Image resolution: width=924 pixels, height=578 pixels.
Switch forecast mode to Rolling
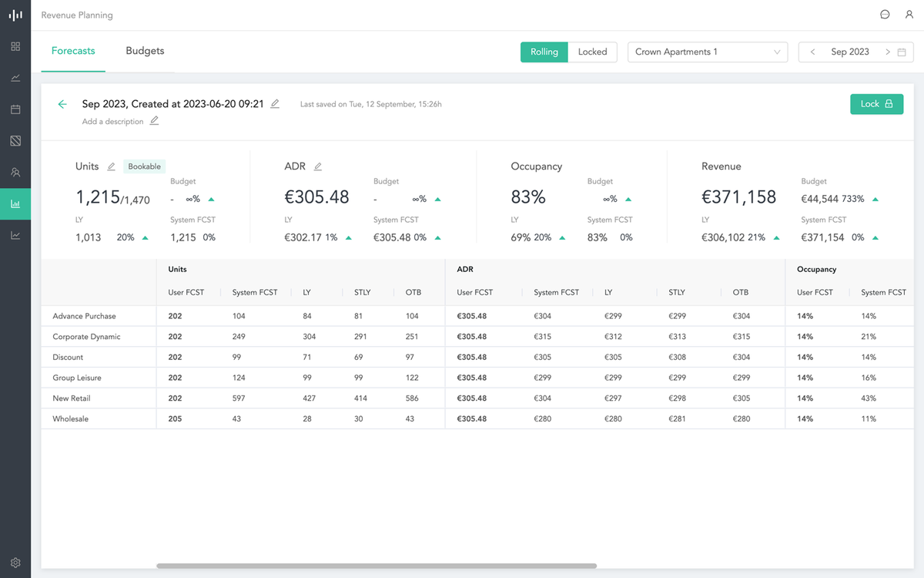[x=544, y=52]
